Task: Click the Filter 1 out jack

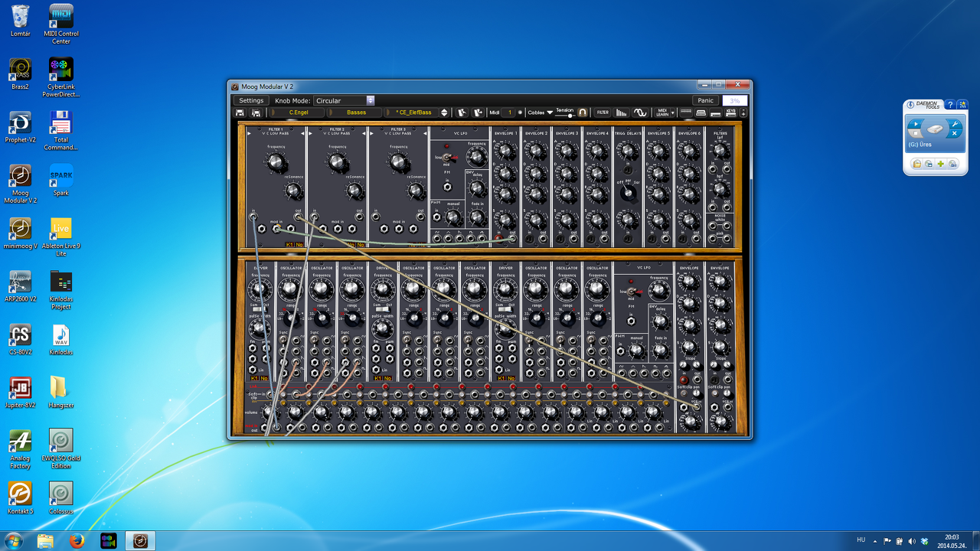Action: pos(297,217)
